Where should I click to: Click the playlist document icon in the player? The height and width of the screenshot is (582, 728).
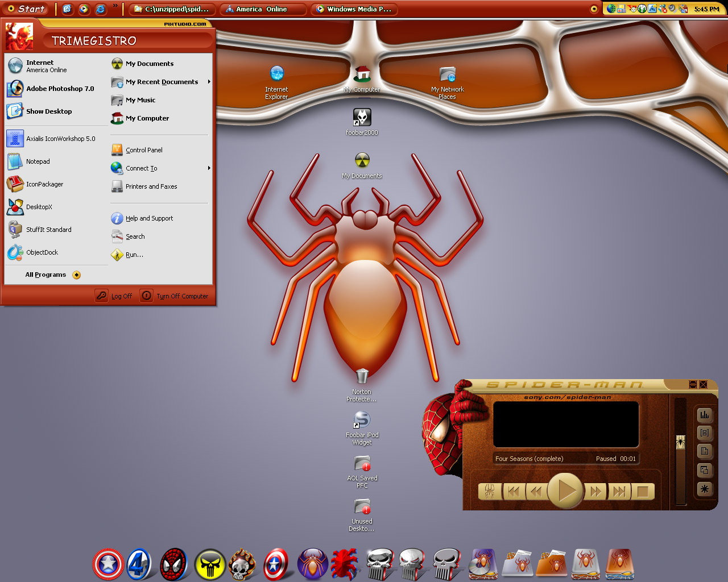(705, 451)
